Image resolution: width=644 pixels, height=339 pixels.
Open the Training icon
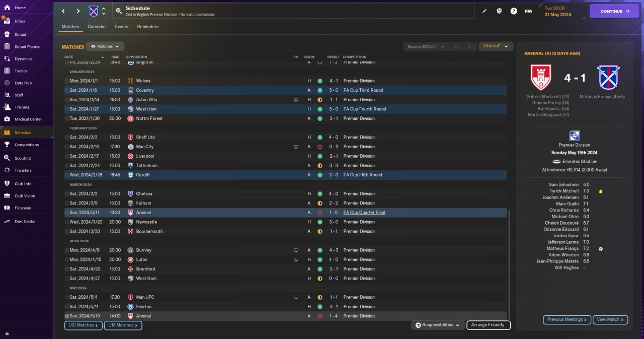[x=7, y=107]
